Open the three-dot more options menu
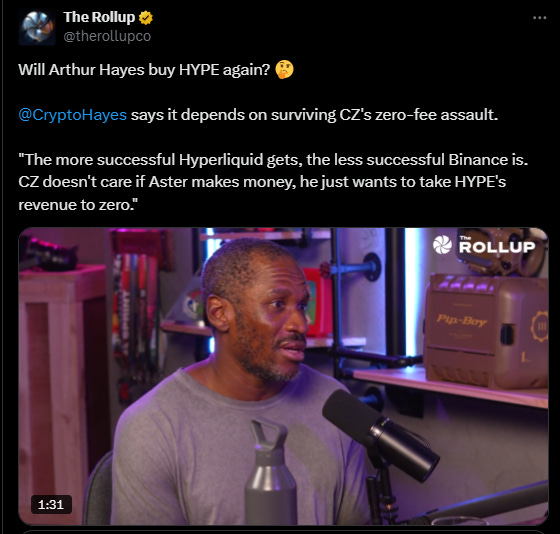Screen dimensions: 560x534 [539, 18]
